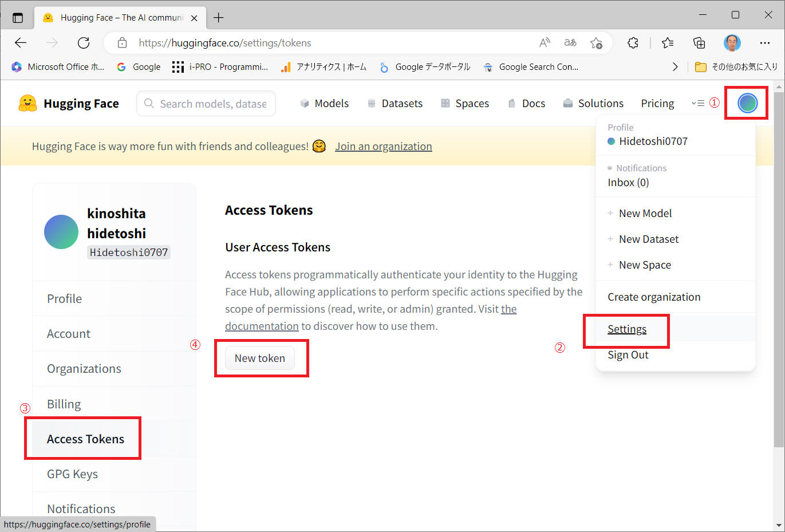The image size is (785, 532).
Task: Choose Create organization from dropdown
Action: pyautogui.click(x=676, y=297)
